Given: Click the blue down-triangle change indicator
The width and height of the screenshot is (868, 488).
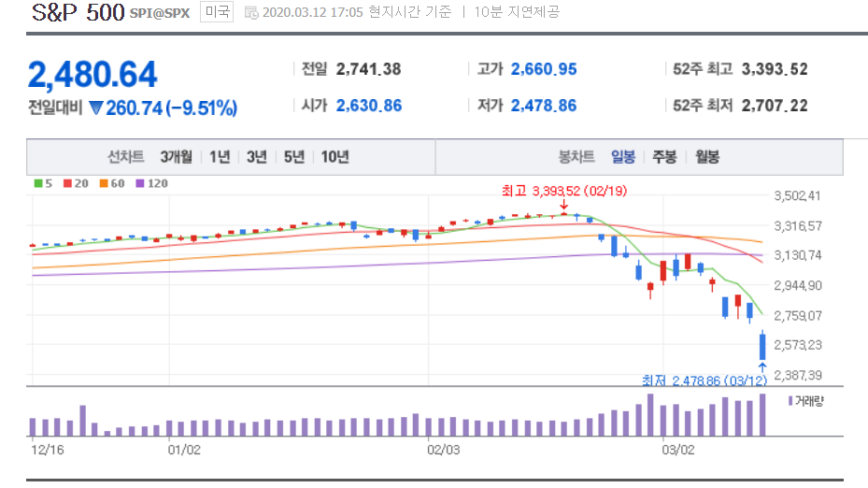Looking at the screenshot, I should (95, 108).
